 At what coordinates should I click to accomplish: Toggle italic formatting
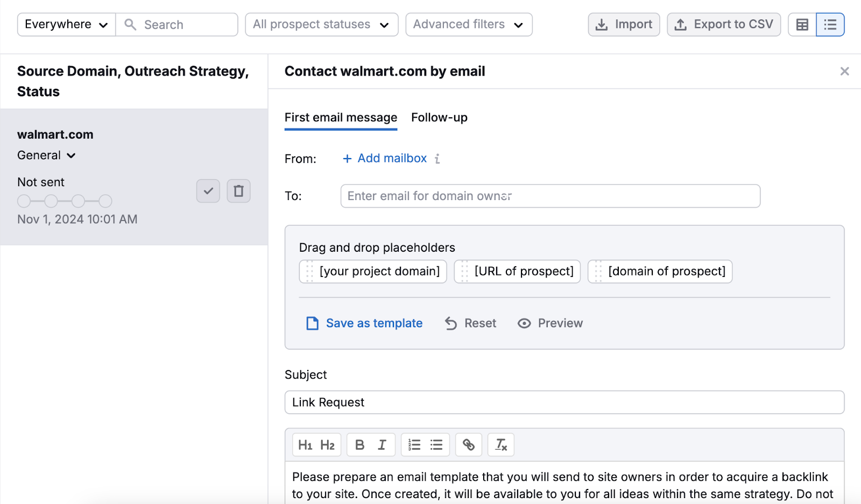(x=382, y=445)
